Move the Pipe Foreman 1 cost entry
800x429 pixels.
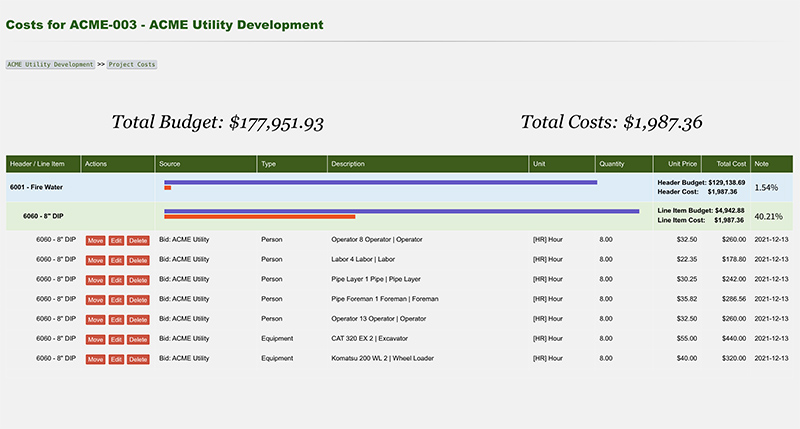click(x=95, y=300)
